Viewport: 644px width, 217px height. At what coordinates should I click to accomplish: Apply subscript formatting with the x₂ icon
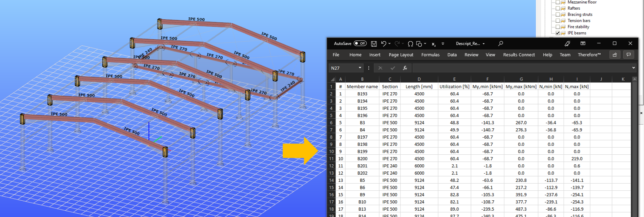[x=434, y=44]
